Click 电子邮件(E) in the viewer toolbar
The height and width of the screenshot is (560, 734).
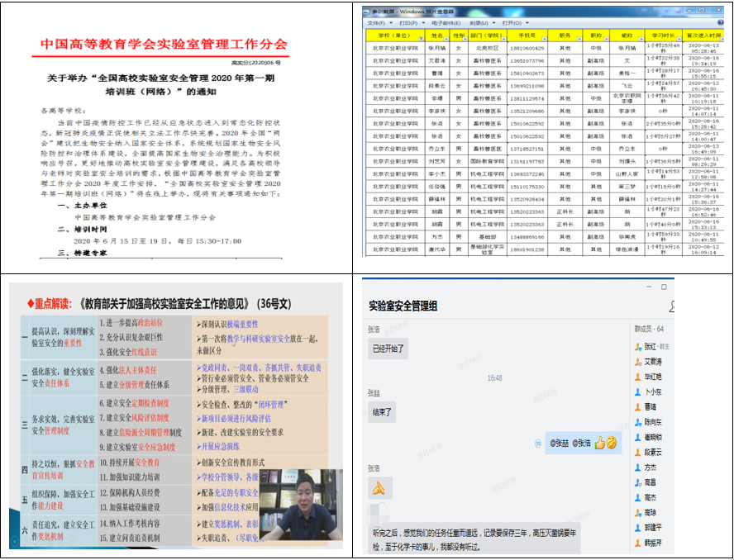444,23
